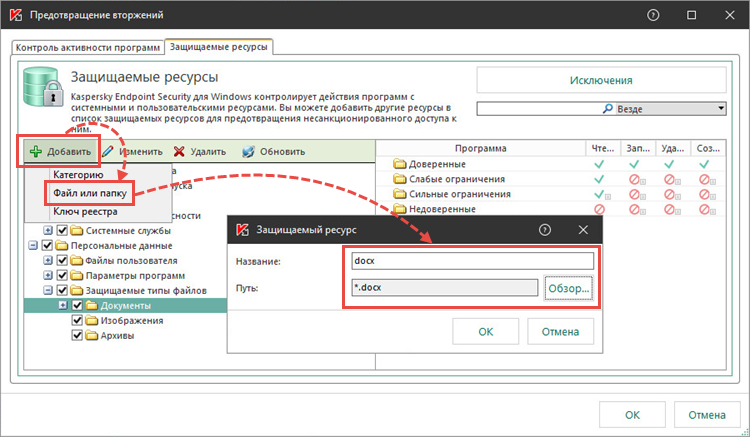
Task: Focus the Путь input field
Action: pyautogui.click(x=444, y=287)
